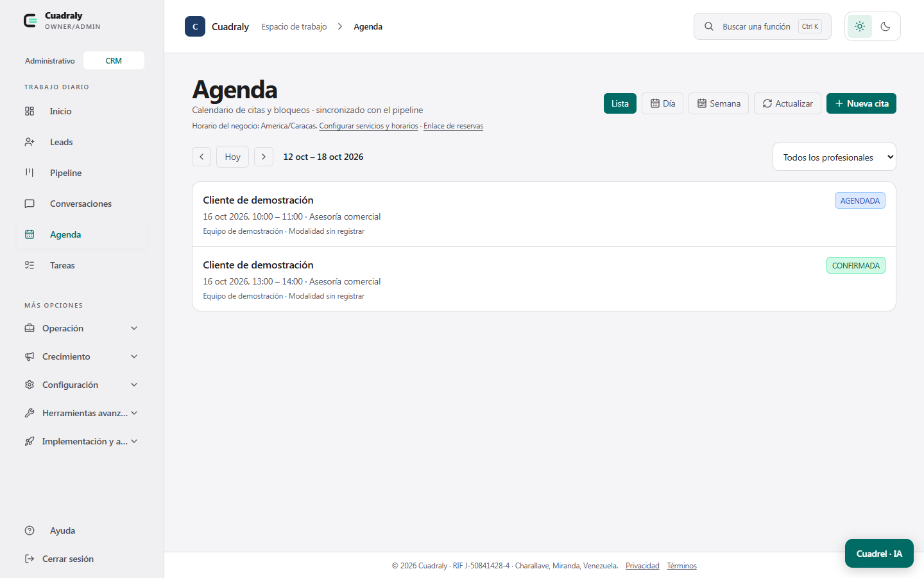The image size is (924, 578).
Task: Click the Cerrar sesión logout icon
Action: pos(30,559)
